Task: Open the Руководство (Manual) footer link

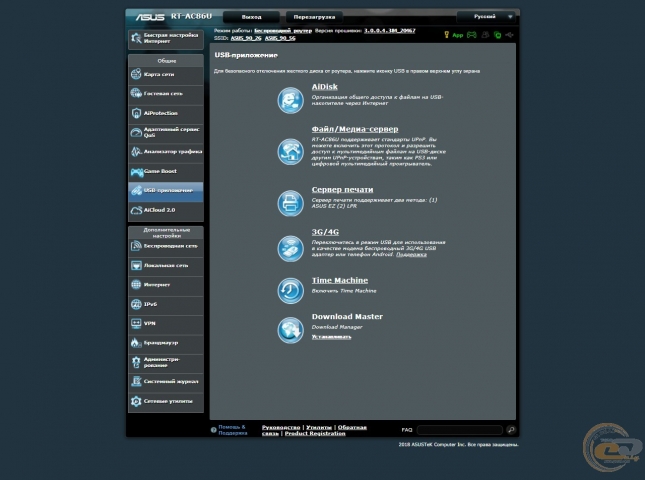Action: tap(281, 427)
